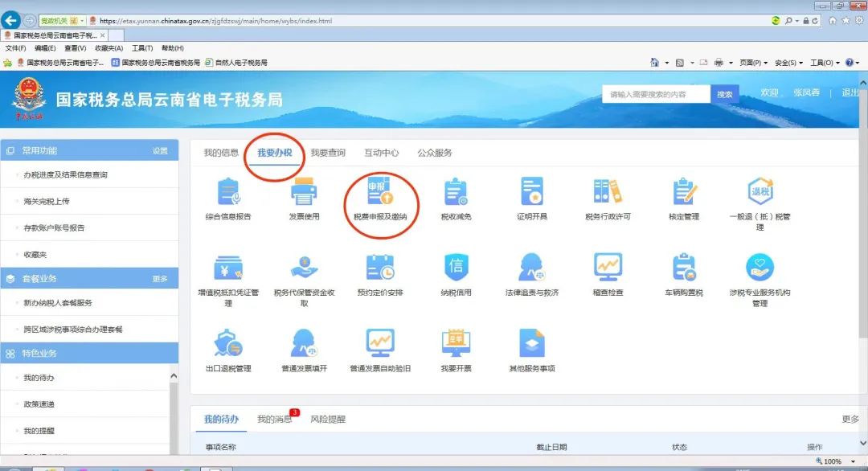
Task: Open the print options dropdown arrow
Action: coord(731,63)
